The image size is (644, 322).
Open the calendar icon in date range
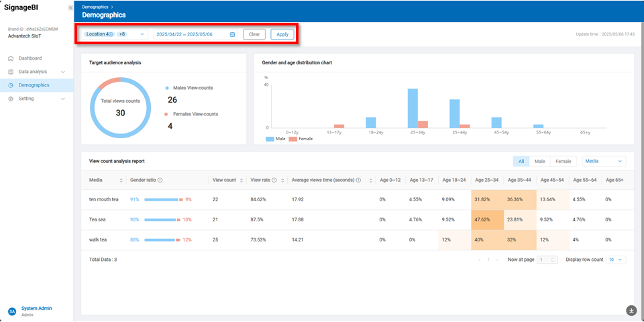pos(232,34)
